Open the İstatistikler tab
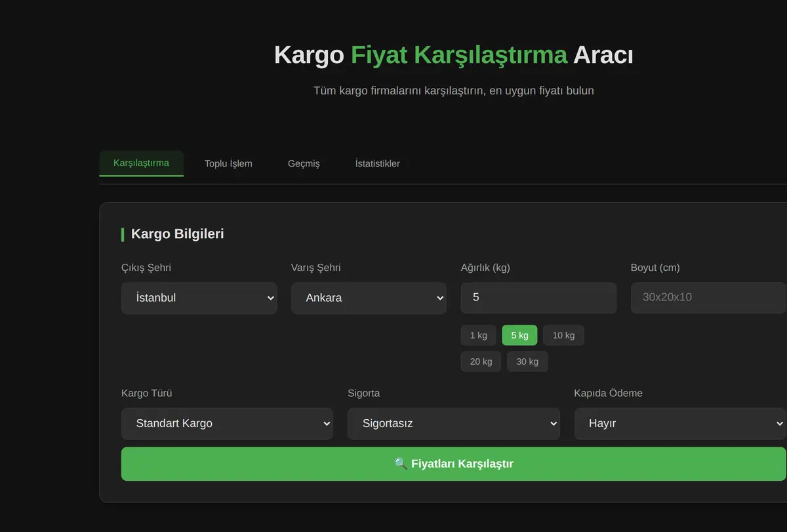 click(377, 163)
